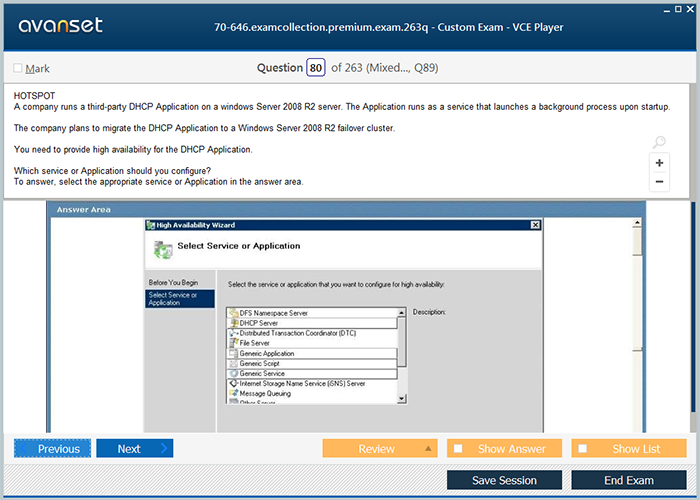The image size is (700, 500).
Task: Click the End Exam button
Action: (629, 480)
